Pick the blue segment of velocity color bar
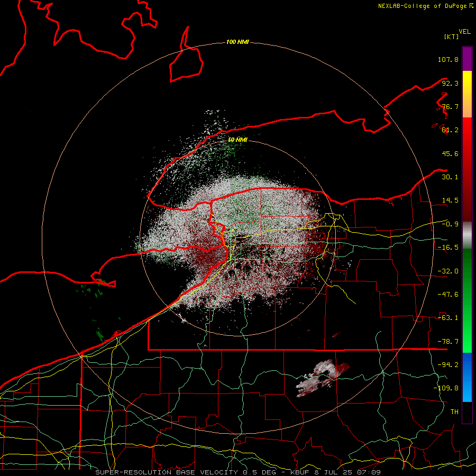The image size is (476, 476). point(467,377)
